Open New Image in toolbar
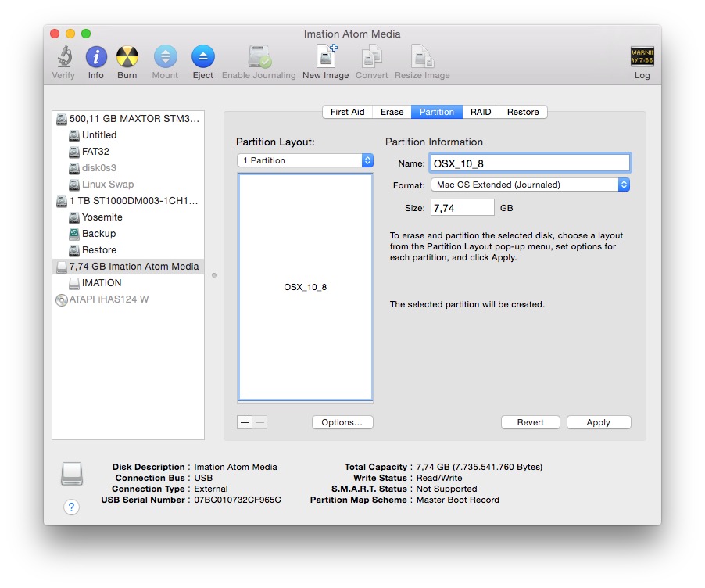Viewport: 705px width, 588px height. point(325,57)
